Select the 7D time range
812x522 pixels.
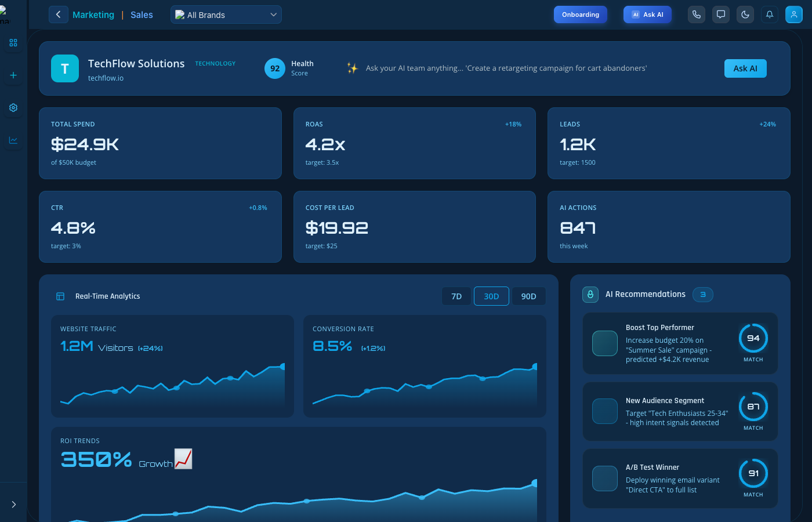[456, 296]
